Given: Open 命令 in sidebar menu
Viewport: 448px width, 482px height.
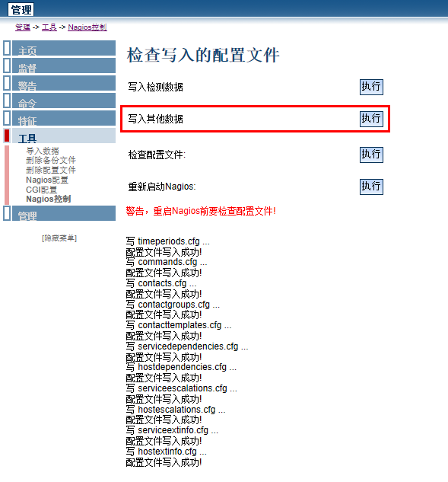Looking at the screenshot, I should click(x=64, y=101).
